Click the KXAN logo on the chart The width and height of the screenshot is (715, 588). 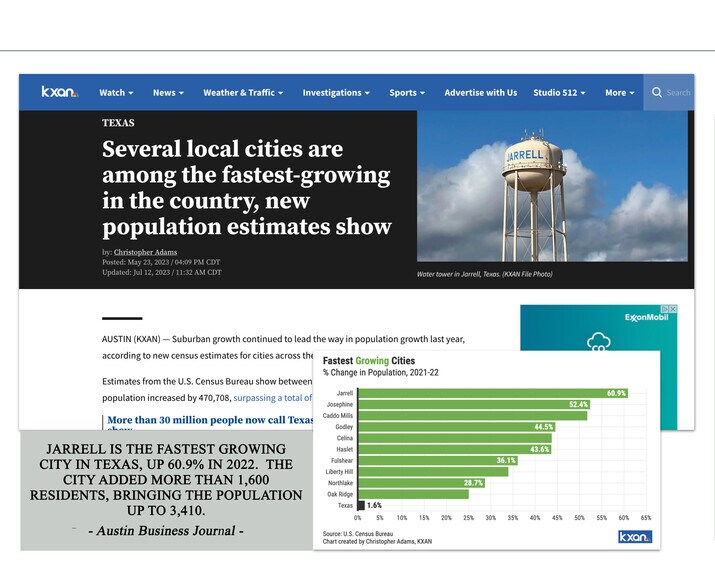tap(634, 537)
